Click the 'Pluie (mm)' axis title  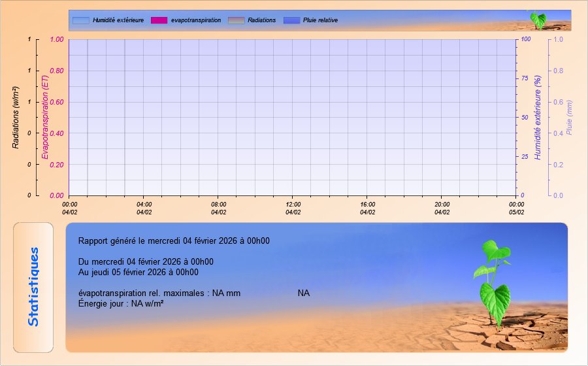569,118
